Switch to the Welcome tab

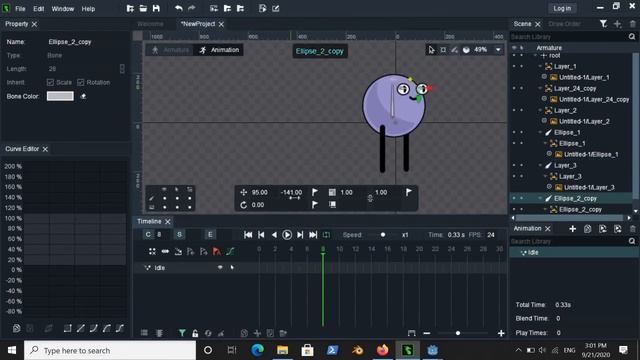pos(151,24)
